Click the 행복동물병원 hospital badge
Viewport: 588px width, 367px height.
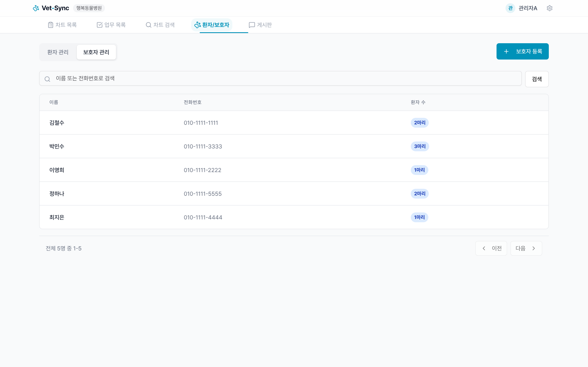pyautogui.click(x=89, y=8)
